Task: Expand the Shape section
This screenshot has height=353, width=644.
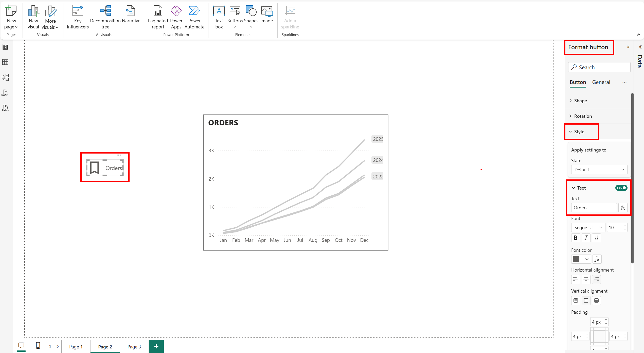Action: (x=580, y=101)
